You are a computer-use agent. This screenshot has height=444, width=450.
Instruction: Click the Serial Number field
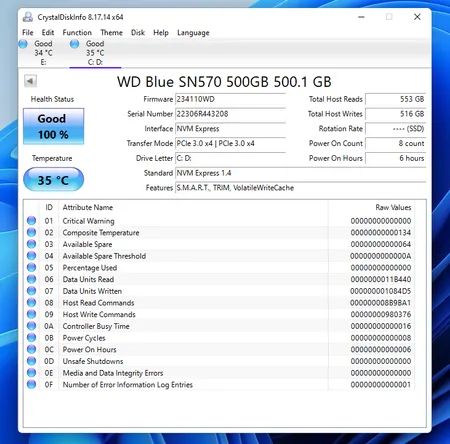(x=230, y=114)
